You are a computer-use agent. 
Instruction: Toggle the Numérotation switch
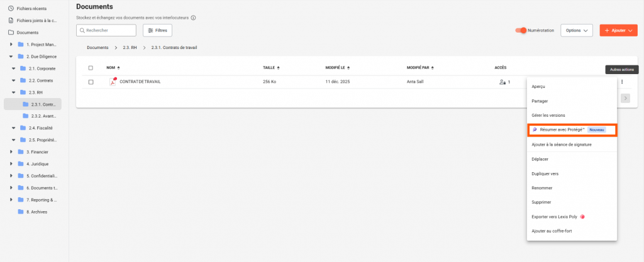pos(521,30)
